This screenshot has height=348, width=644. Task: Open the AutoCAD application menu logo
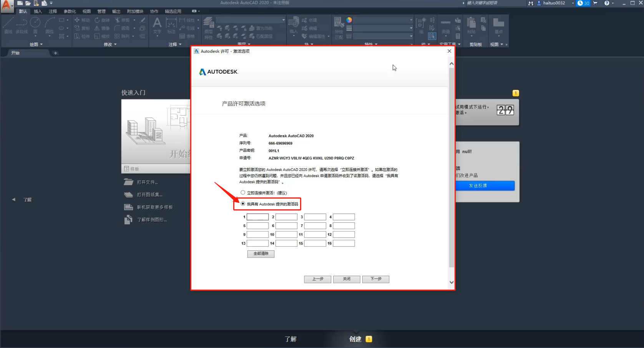point(7,6)
